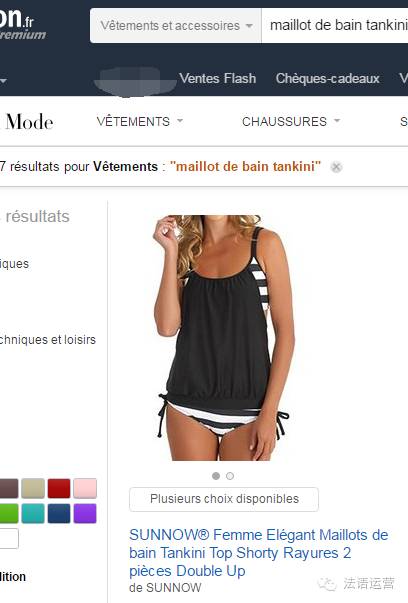The height and width of the screenshot is (603, 408).
Task: Click Plusieurs choix disponibles button
Action: click(x=224, y=499)
